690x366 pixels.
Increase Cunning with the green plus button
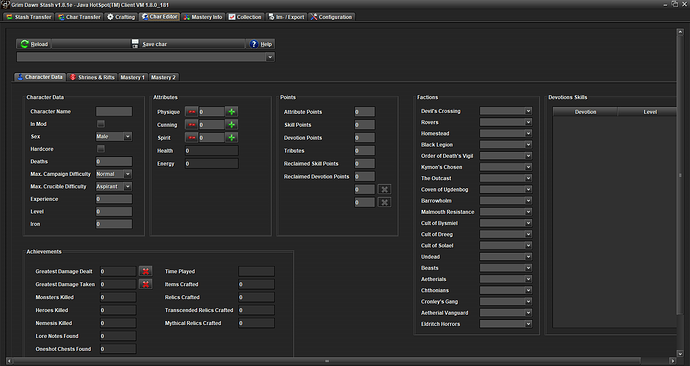(231, 124)
